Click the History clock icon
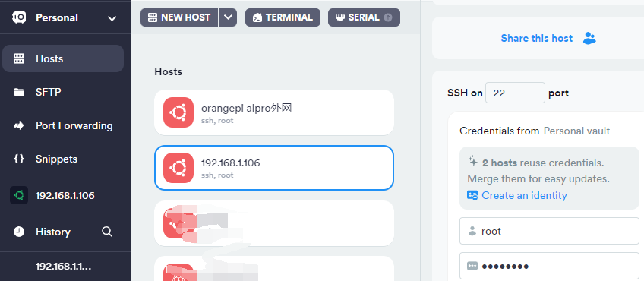This screenshot has width=644, height=281. pyautogui.click(x=19, y=232)
